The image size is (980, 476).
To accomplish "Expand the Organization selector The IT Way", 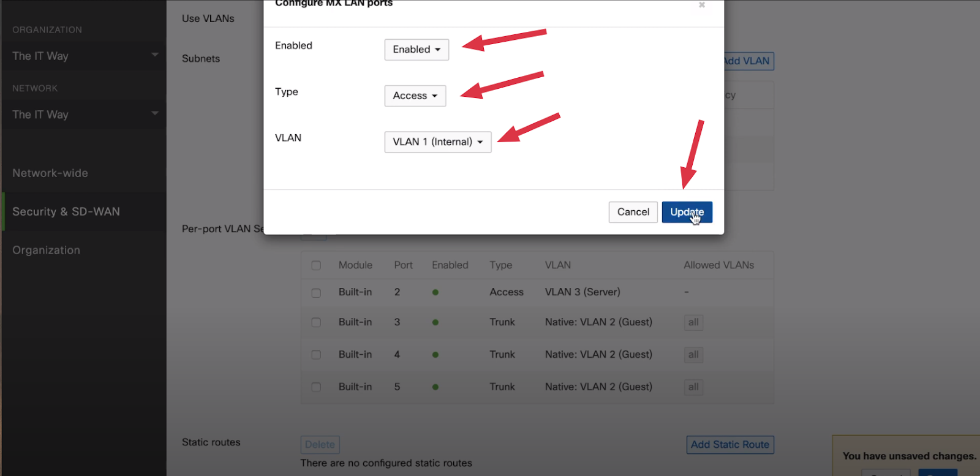I will [84, 56].
